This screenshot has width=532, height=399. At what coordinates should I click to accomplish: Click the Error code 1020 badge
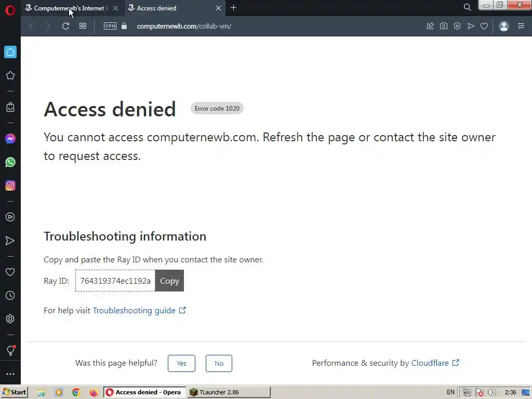tap(217, 108)
